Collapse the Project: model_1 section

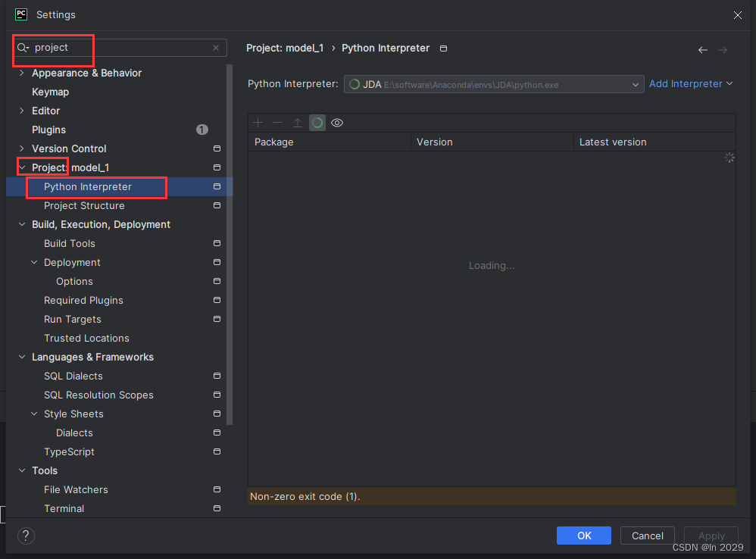(x=22, y=167)
